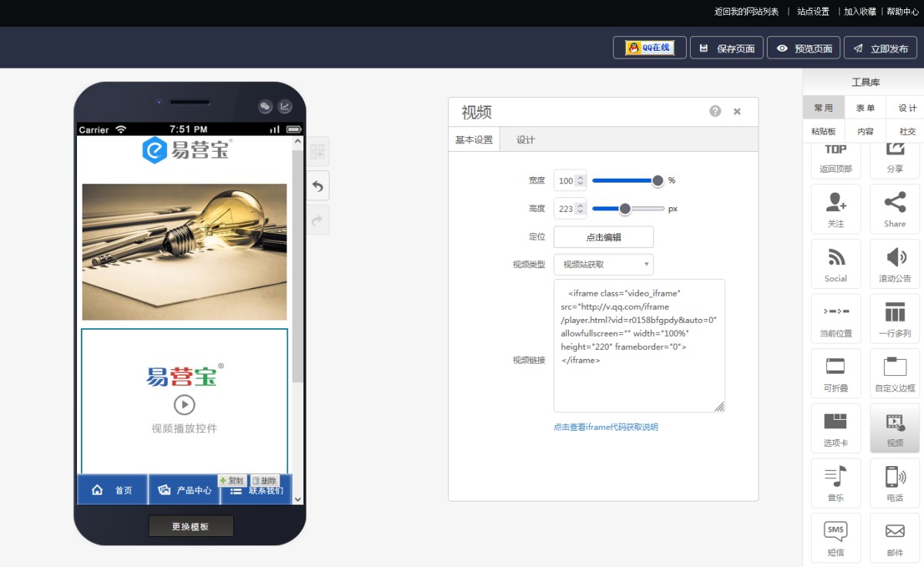
Task: Tap 产品中心 in phone bottom navigation
Action: pyautogui.click(x=184, y=489)
